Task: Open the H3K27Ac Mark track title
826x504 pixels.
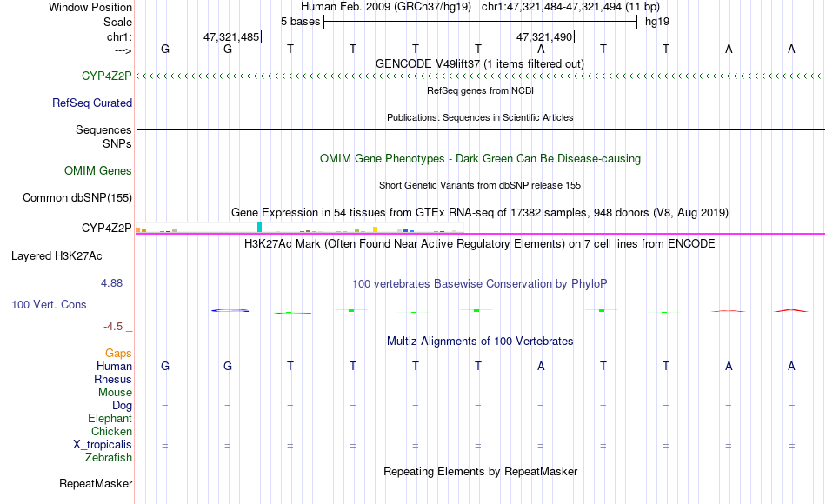Action: pos(480,244)
